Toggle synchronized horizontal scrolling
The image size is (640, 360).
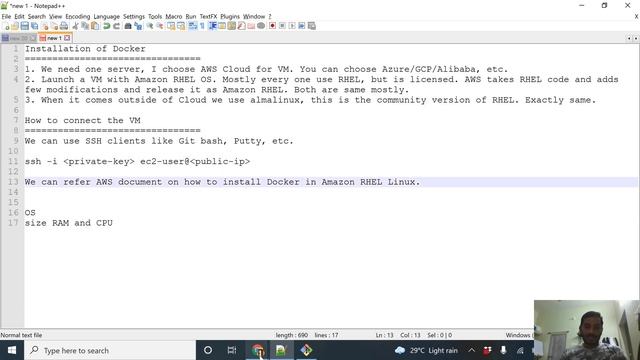[181, 26]
